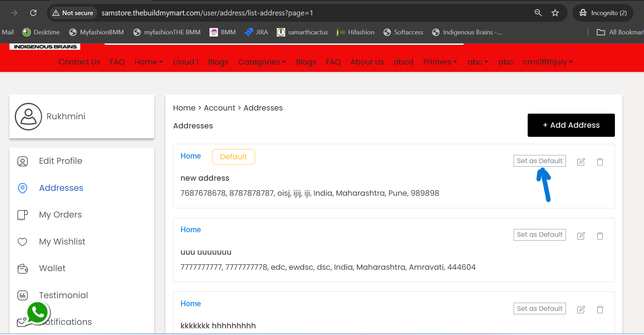Image resolution: width=644 pixels, height=335 pixels.
Task: Set 'uuu uuuuuuu' address as default
Action: point(540,235)
